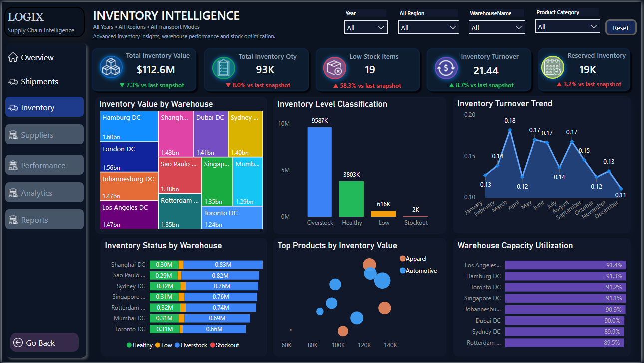
Task: Click the Overview home icon
Action: pyautogui.click(x=13, y=57)
